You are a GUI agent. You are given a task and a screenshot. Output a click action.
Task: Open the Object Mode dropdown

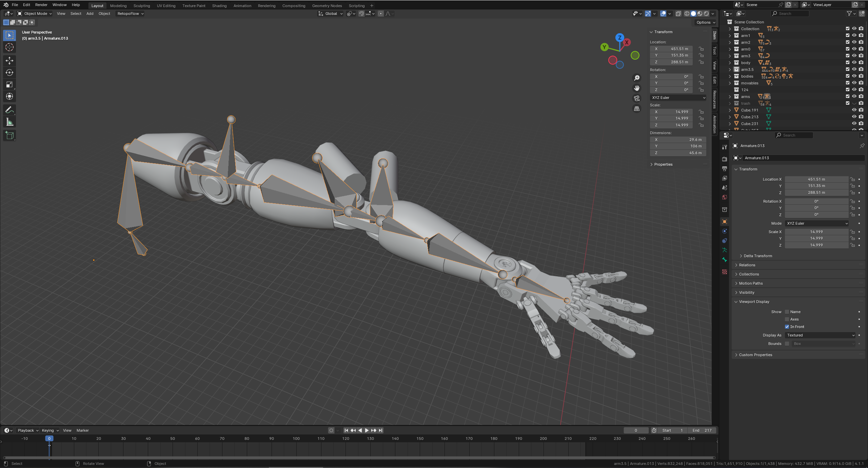(35, 14)
